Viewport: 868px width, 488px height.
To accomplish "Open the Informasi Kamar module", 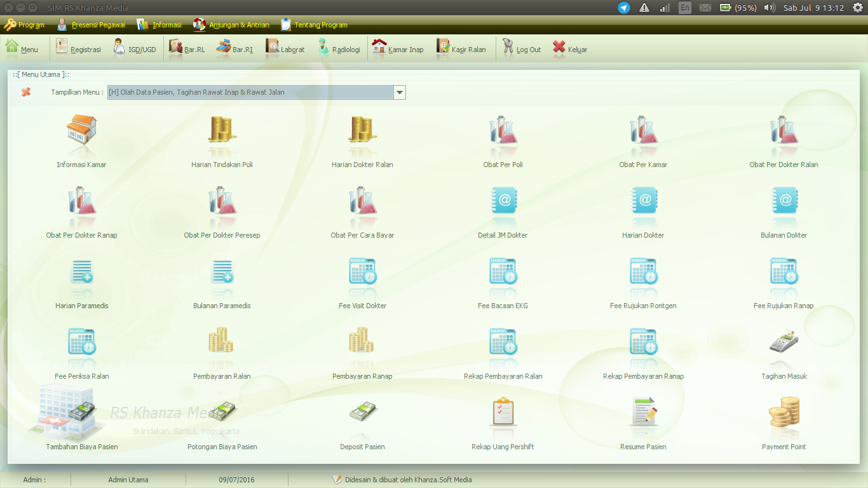I will [81, 135].
